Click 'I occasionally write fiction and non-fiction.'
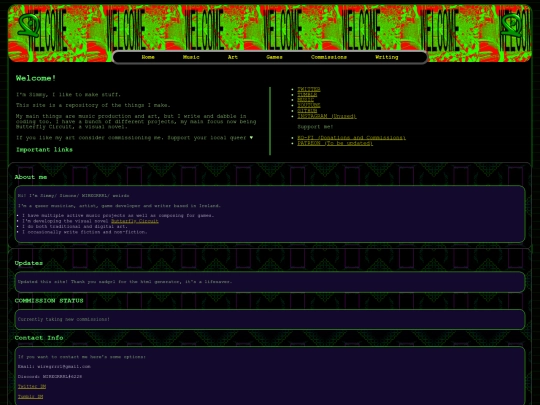This screenshot has height=405, width=540. 85,232
